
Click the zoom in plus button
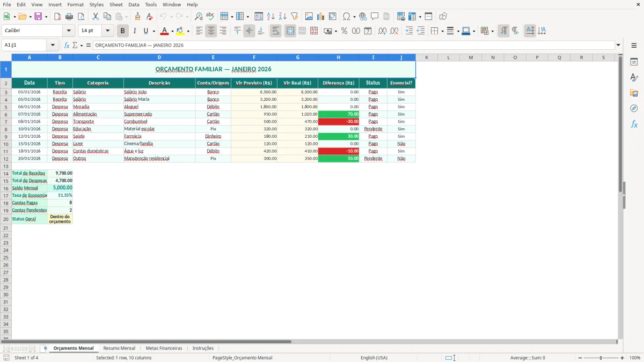pyautogui.click(x=623, y=358)
